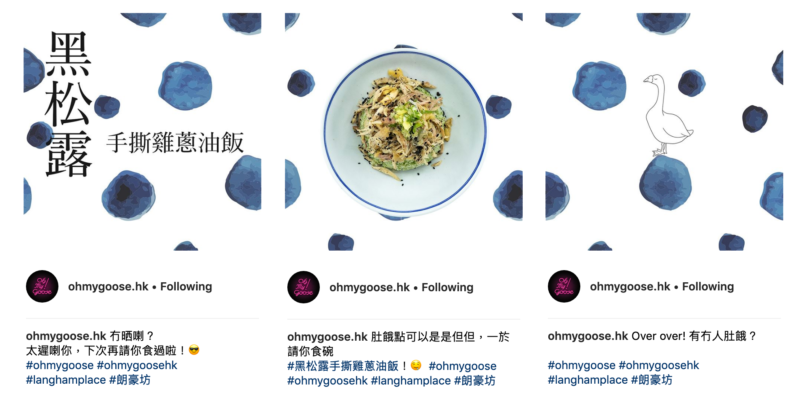Open #langhamplace hashtag in first caption
The height and width of the screenshot is (406, 806).
click(66, 380)
